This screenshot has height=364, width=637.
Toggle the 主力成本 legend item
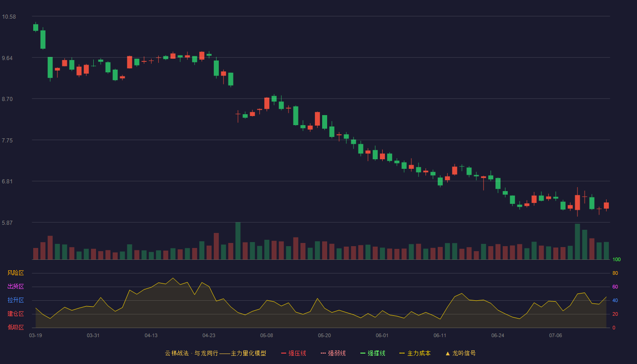(x=415, y=353)
